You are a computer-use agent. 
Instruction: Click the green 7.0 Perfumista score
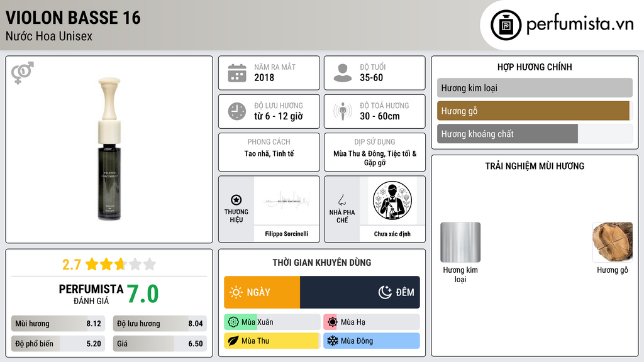(x=143, y=294)
